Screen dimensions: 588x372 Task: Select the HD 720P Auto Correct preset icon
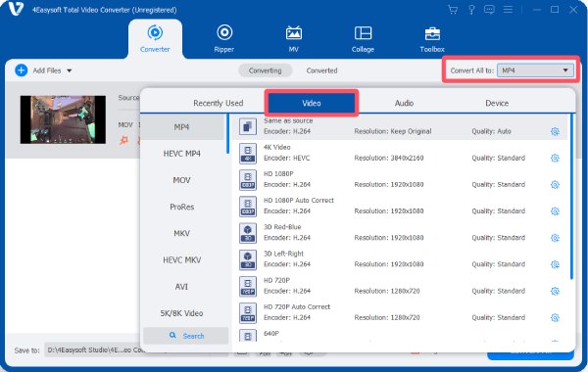coord(248,313)
